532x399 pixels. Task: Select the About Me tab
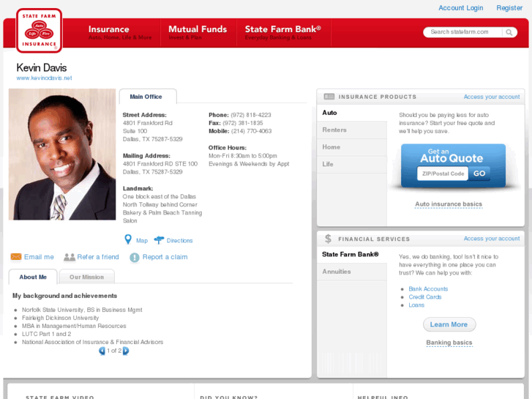click(x=33, y=277)
